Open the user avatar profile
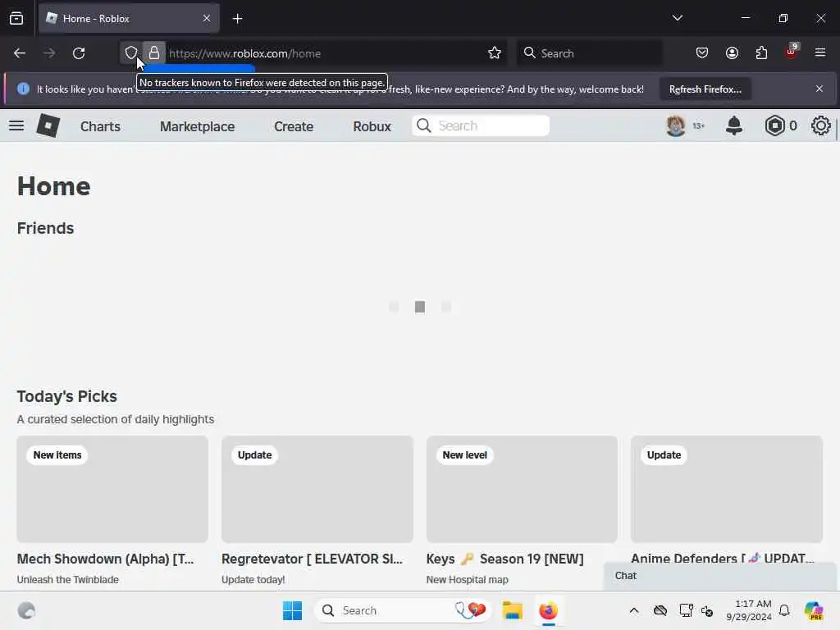This screenshot has height=630, width=840. coord(676,126)
